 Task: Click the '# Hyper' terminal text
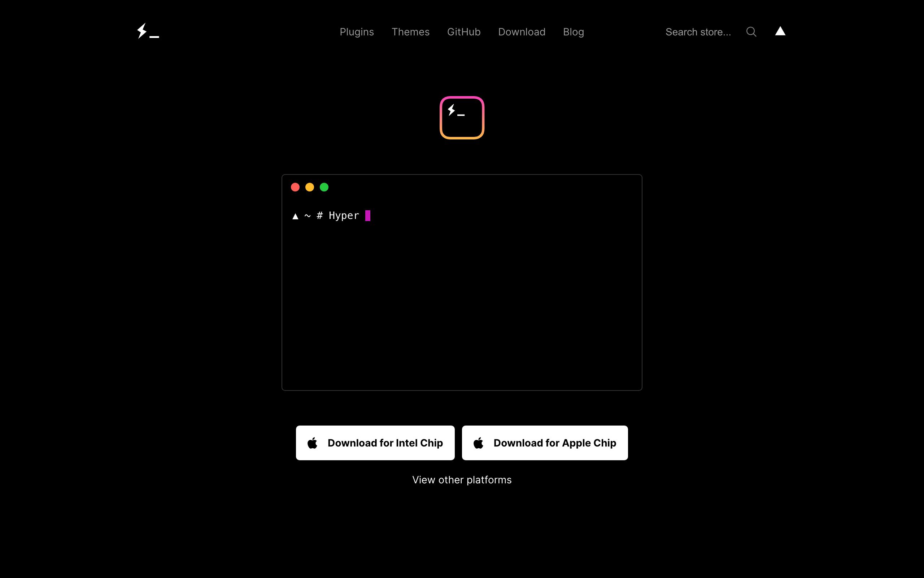[x=338, y=216]
